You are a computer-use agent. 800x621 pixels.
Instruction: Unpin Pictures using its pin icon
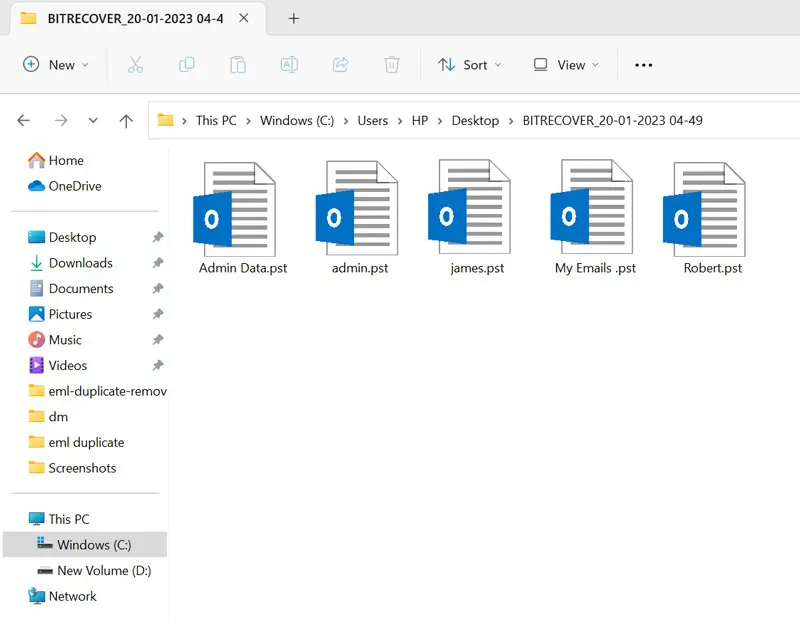(157, 314)
